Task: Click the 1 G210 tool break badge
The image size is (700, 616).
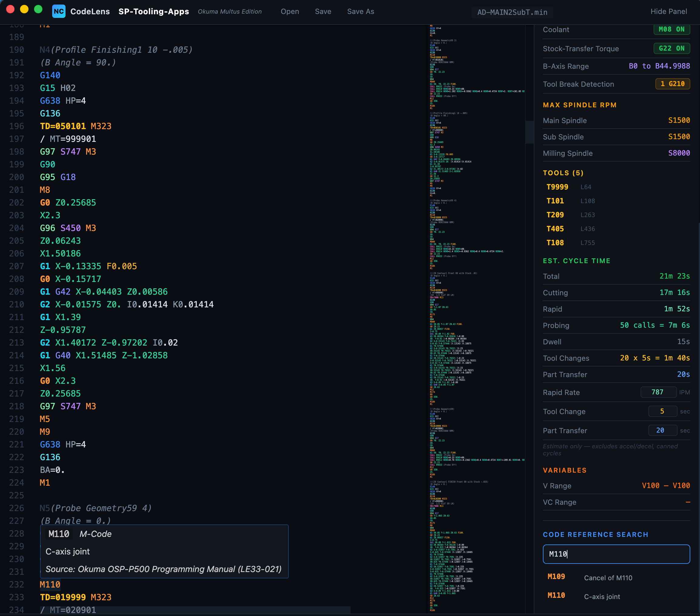Action: [x=672, y=84]
